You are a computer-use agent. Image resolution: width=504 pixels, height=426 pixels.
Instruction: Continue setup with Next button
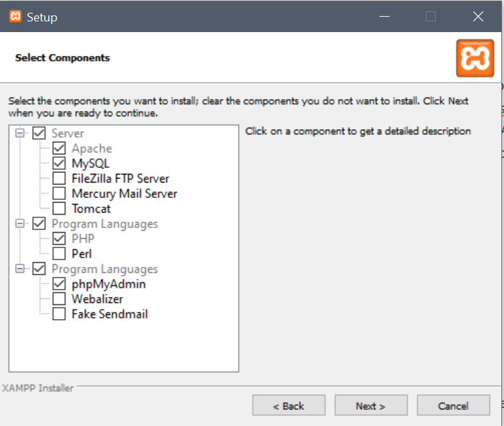tap(371, 405)
